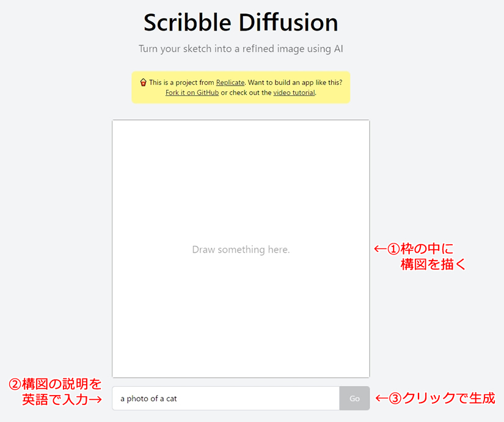Click the Replicate project emoji icon in the banner
Screen dimensions: 504x422
click(x=144, y=83)
